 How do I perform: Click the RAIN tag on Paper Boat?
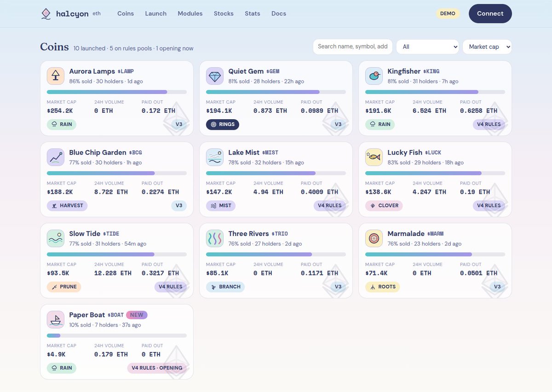[62, 368]
